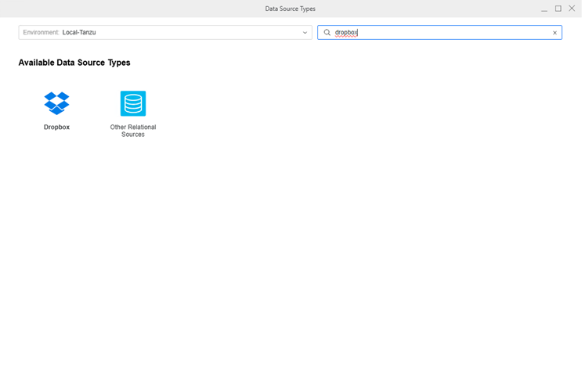582x392 pixels.
Task: Select the Dropbox data source icon
Action: [56, 103]
